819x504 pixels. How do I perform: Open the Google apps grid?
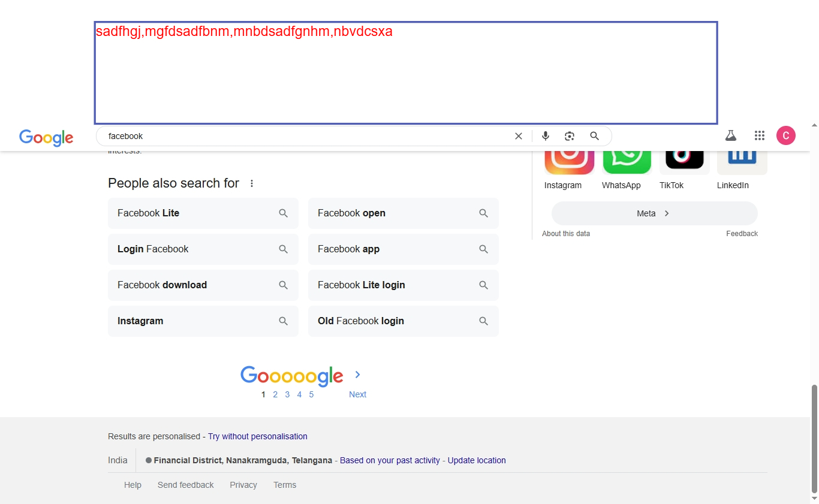pos(760,135)
